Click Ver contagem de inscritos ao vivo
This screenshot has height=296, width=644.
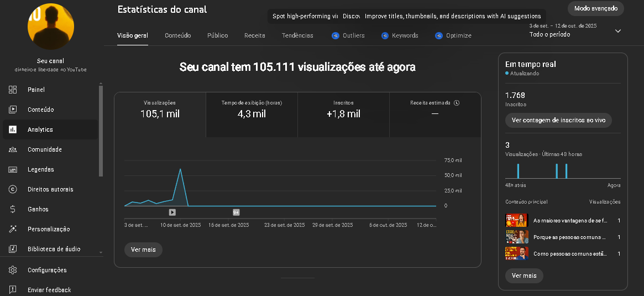[558, 120]
